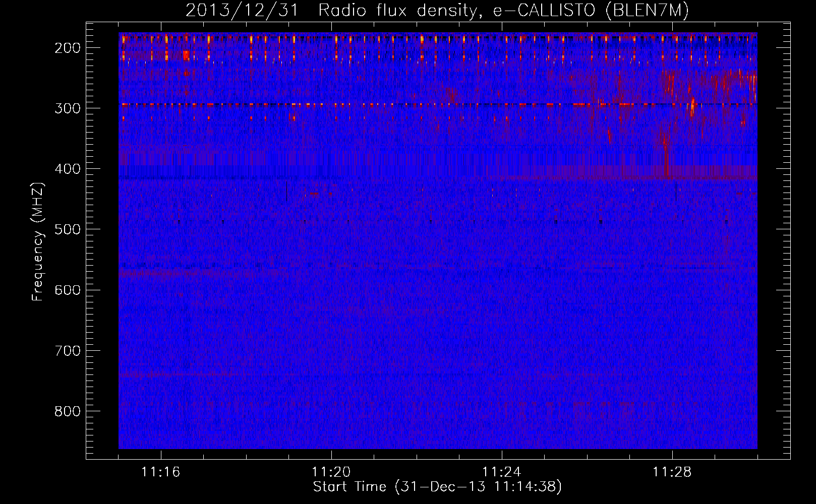Click the 500 frequency tick label
Screen dimensions: 816x504
(x=68, y=230)
